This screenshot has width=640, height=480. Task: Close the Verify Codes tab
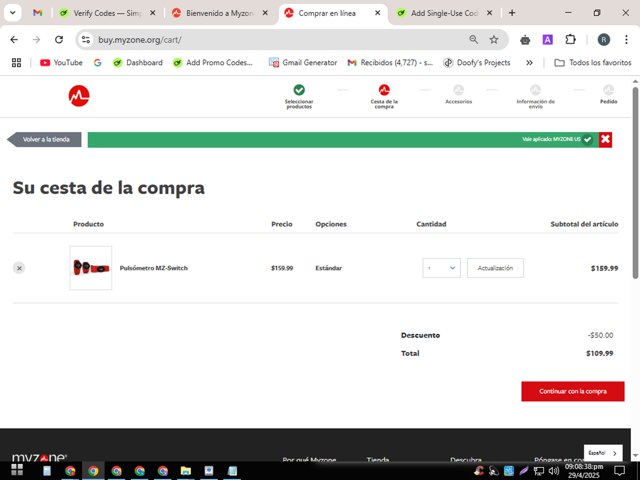coord(152,13)
